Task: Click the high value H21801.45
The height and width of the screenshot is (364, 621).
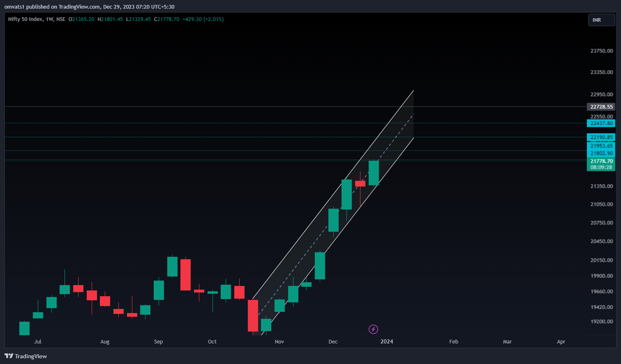Action: point(110,19)
